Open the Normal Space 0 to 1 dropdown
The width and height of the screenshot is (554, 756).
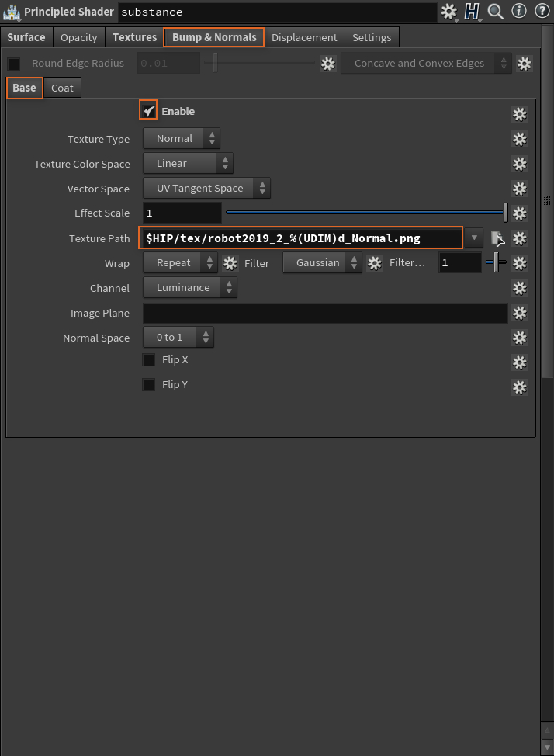(178, 338)
